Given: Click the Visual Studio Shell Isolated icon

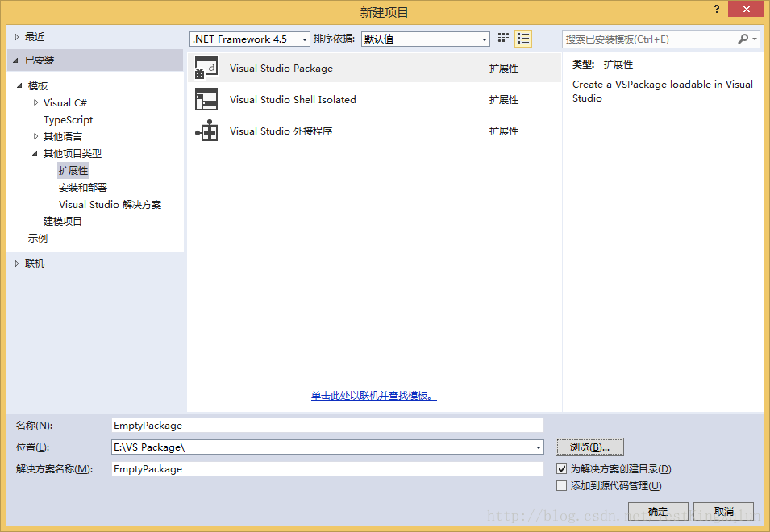Looking at the screenshot, I should tap(206, 99).
